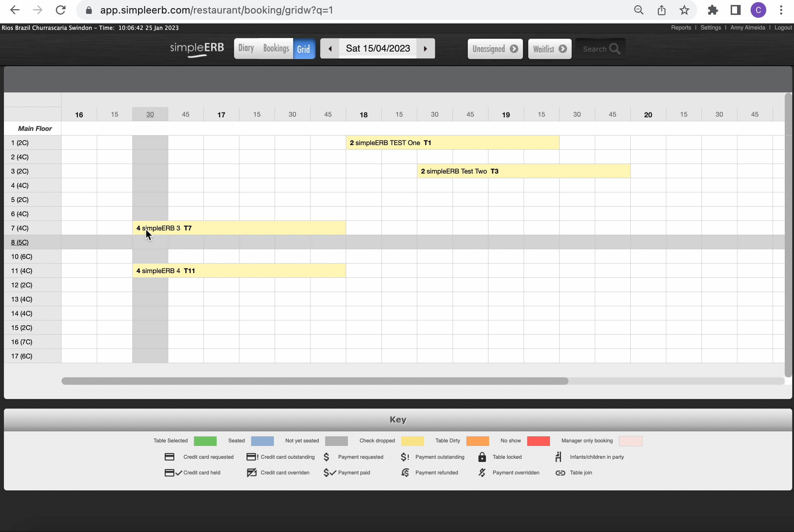Viewport: 794px width, 532px height.
Task: Click the Infants/children in party icon
Action: [558, 457]
